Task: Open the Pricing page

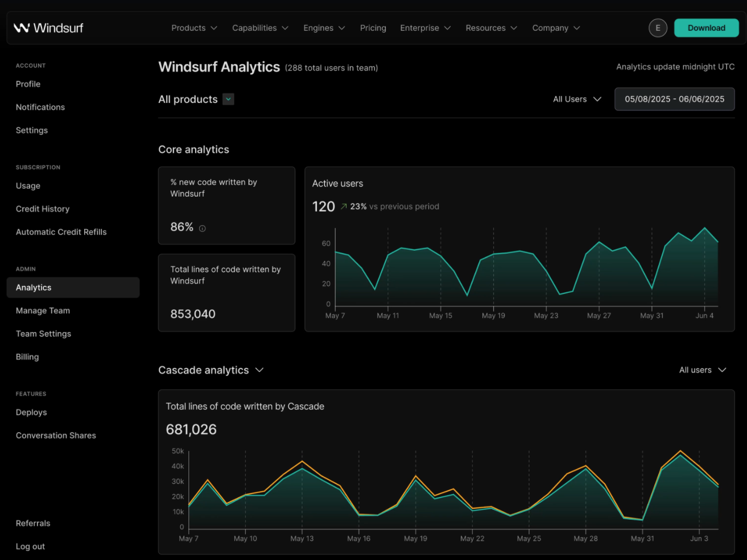Action: (373, 28)
